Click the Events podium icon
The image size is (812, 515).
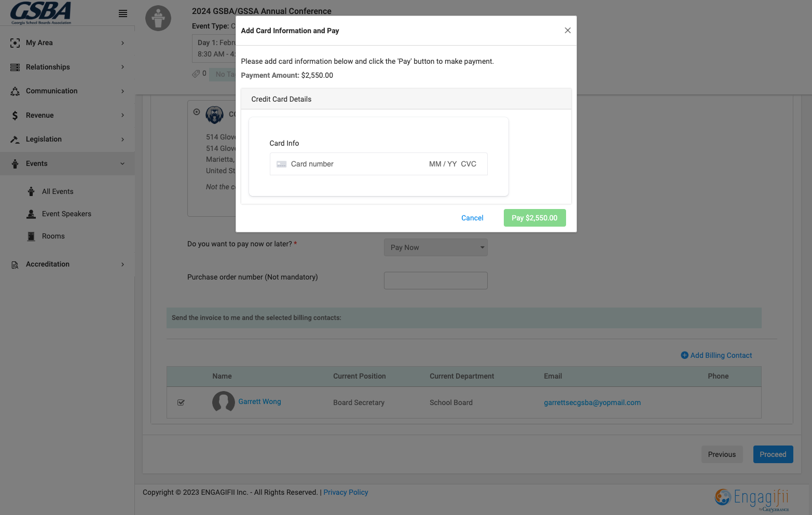pyautogui.click(x=15, y=164)
